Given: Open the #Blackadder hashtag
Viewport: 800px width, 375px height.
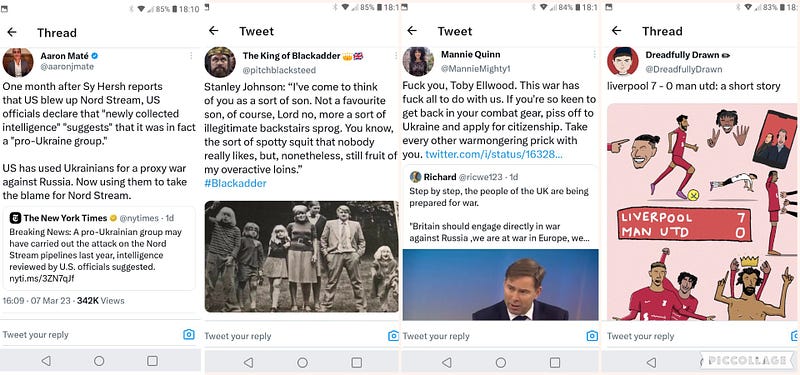Looking at the screenshot, I should pyautogui.click(x=235, y=183).
